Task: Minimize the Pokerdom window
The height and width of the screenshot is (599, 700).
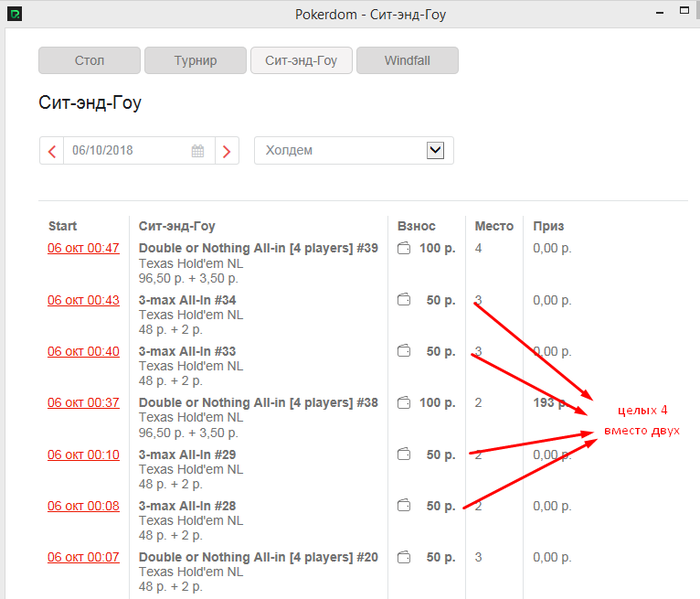Action: point(660,13)
